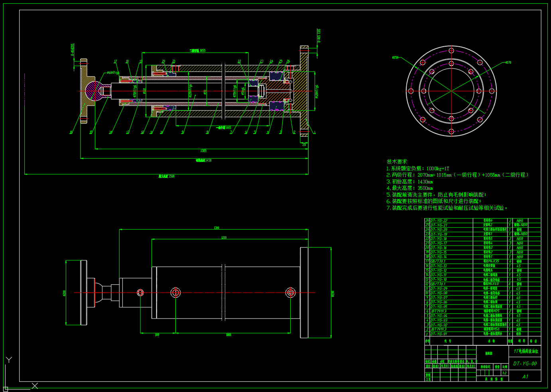
Task: Click the ø250 dimension on flange view
Action: [395, 57]
